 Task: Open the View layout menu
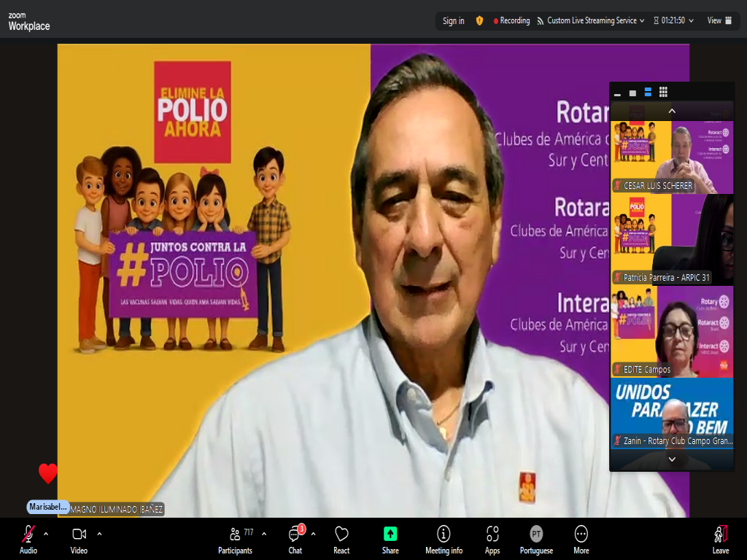coord(719,20)
